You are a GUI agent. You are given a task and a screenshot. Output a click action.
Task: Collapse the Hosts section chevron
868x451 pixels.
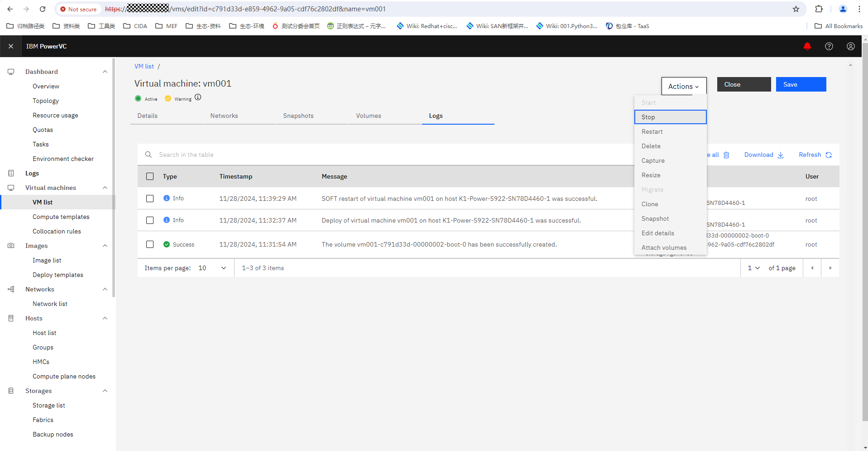[105, 318]
